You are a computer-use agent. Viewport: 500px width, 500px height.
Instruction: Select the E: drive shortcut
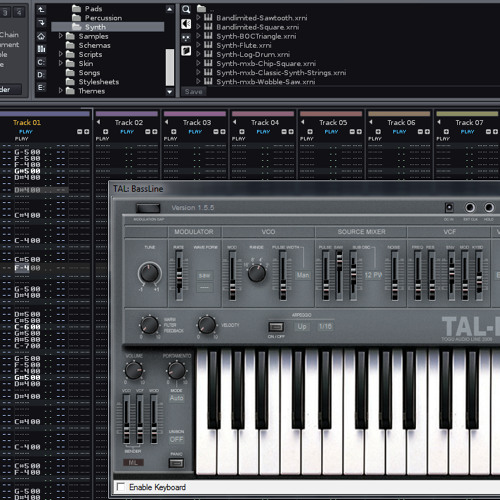[x=41, y=87]
